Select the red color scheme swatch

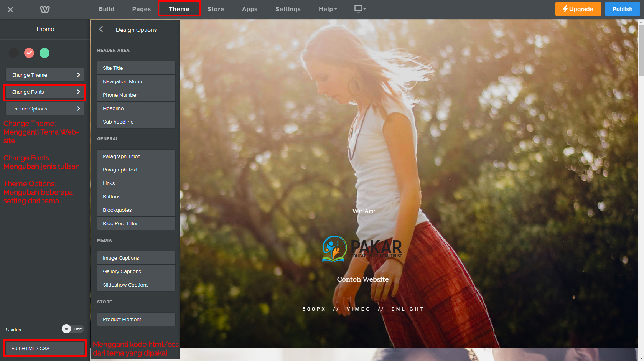29,53
